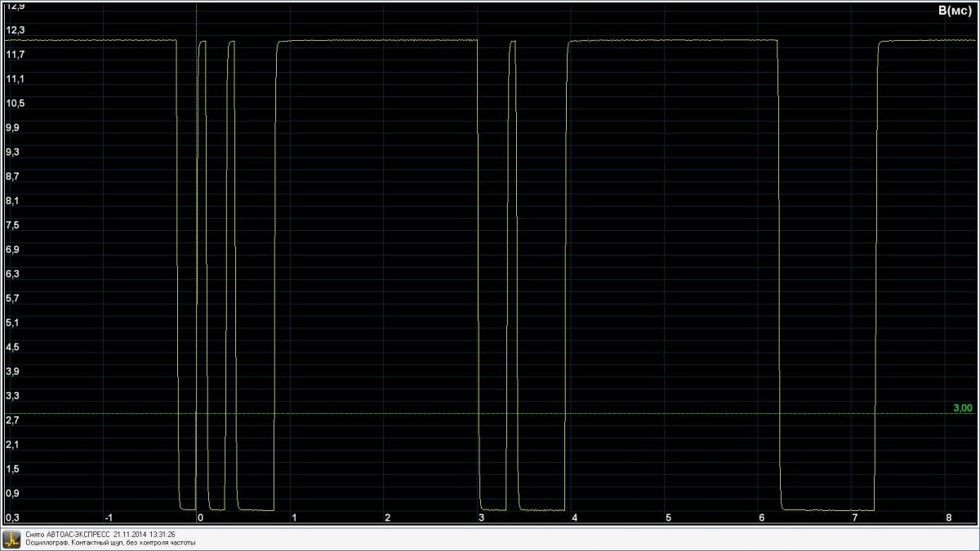
Task: Click the 8,1 voltage axis label
Action: [x=12, y=201]
